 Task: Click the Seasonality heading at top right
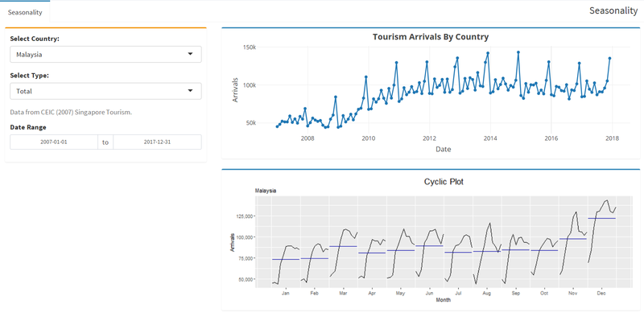tap(613, 11)
